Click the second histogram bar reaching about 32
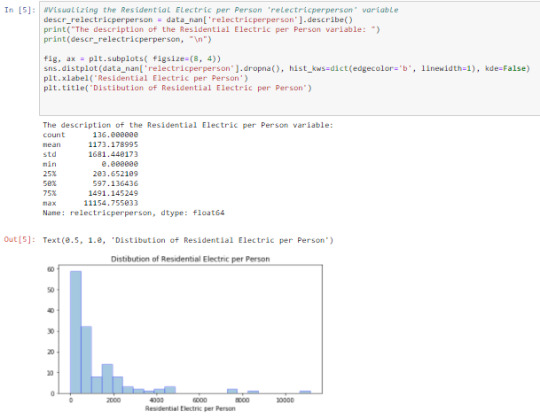 [86, 360]
